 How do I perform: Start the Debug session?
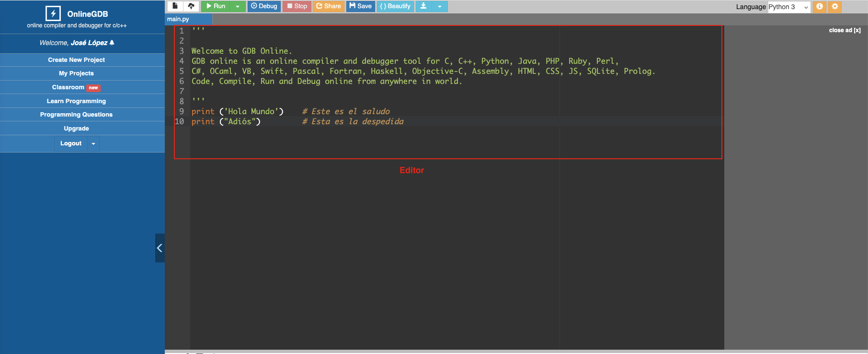[x=264, y=6]
